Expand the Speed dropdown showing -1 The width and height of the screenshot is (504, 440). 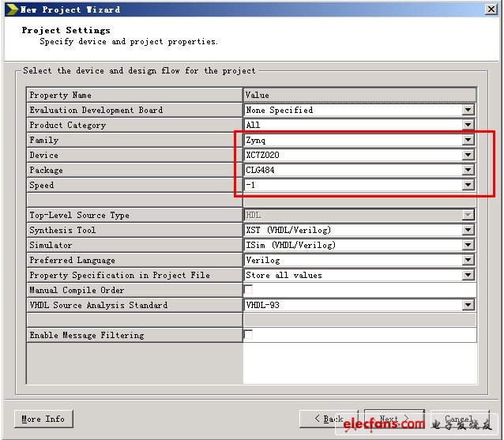(x=468, y=186)
